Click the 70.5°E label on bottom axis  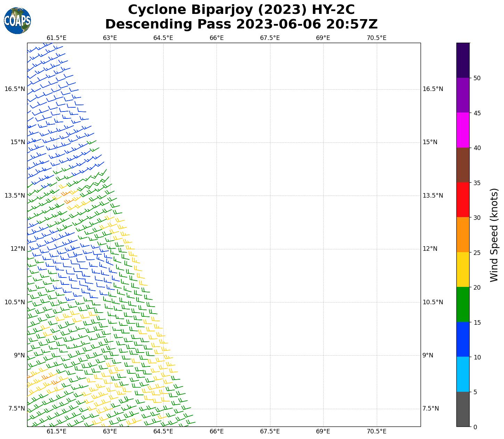(x=376, y=431)
